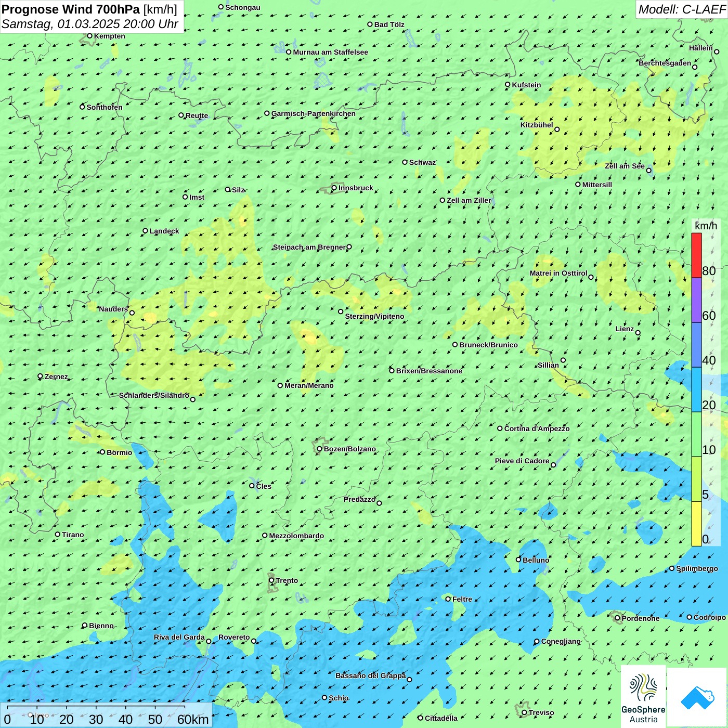Click the red segment of the color scale
Screen dimensions: 728x728
(x=696, y=255)
